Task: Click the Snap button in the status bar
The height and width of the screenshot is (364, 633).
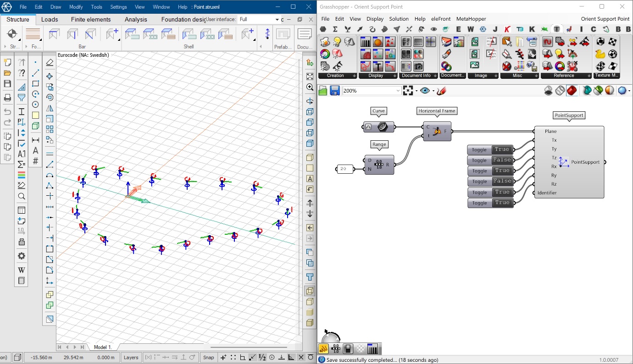Action: click(x=208, y=357)
